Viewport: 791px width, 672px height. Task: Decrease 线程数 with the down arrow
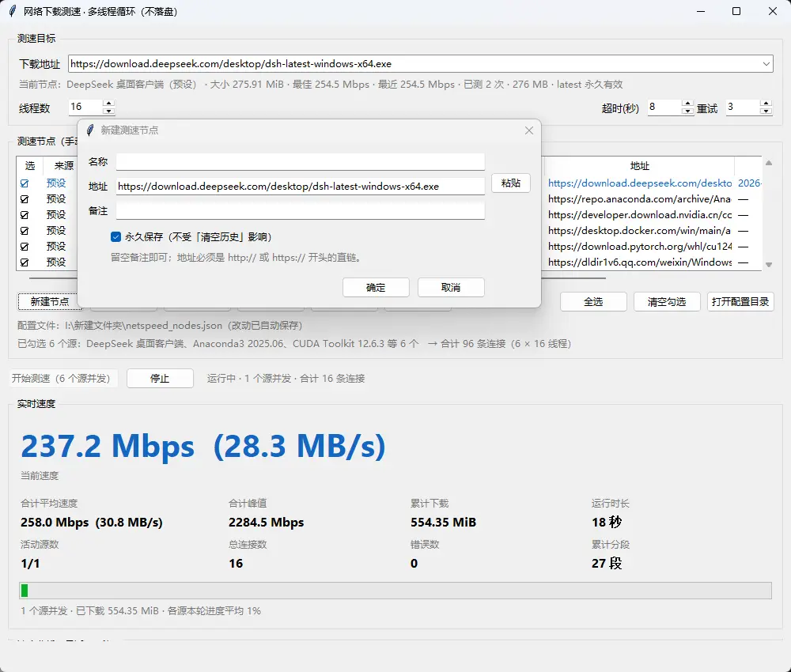108,111
